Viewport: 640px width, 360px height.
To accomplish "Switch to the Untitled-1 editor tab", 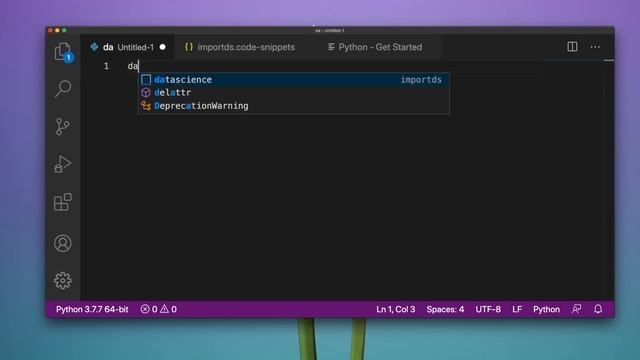I will click(x=127, y=47).
